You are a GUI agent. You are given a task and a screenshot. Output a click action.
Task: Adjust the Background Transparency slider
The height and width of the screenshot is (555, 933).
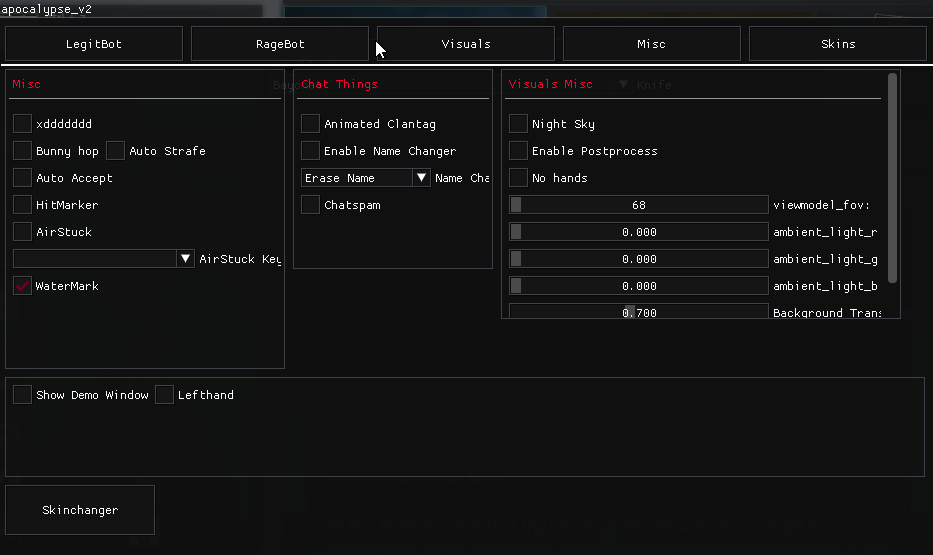tap(638, 311)
